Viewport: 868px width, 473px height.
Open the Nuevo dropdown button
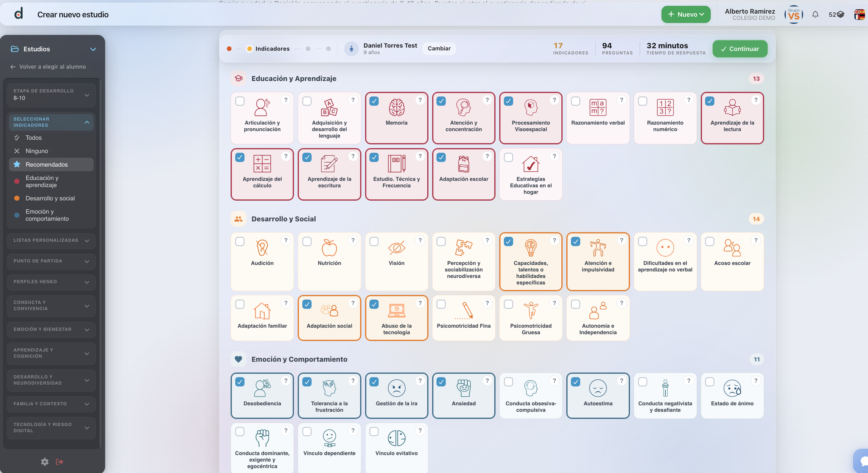coord(686,15)
